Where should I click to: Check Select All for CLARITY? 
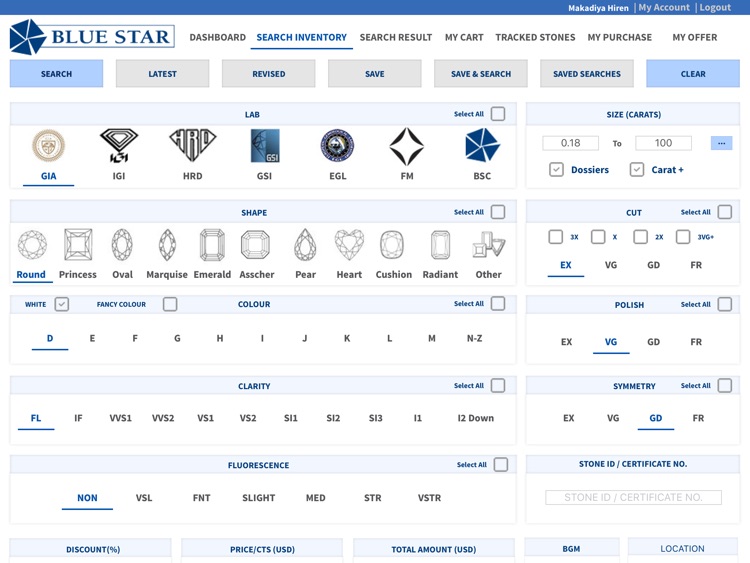click(498, 386)
